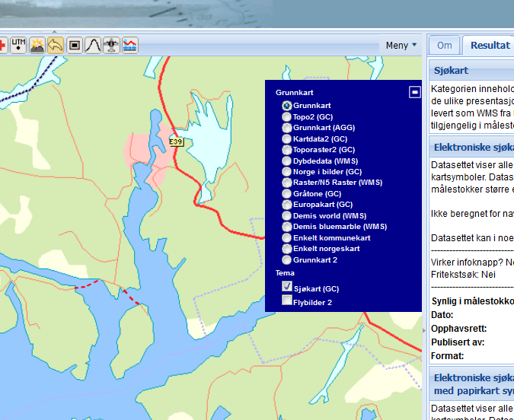Click the sunrise mountain icon in toolbar

click(x=37, y=46)
